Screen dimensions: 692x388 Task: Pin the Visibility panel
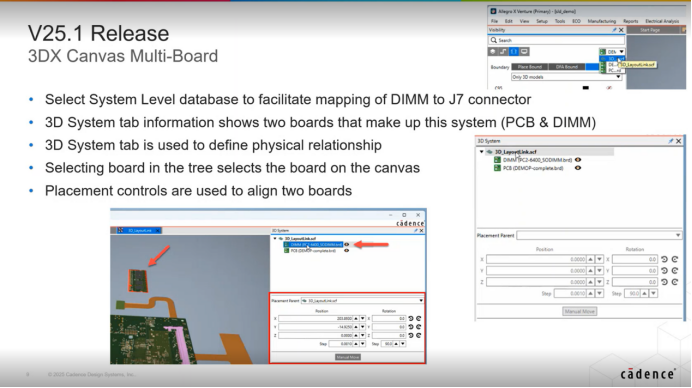(614, 30)
